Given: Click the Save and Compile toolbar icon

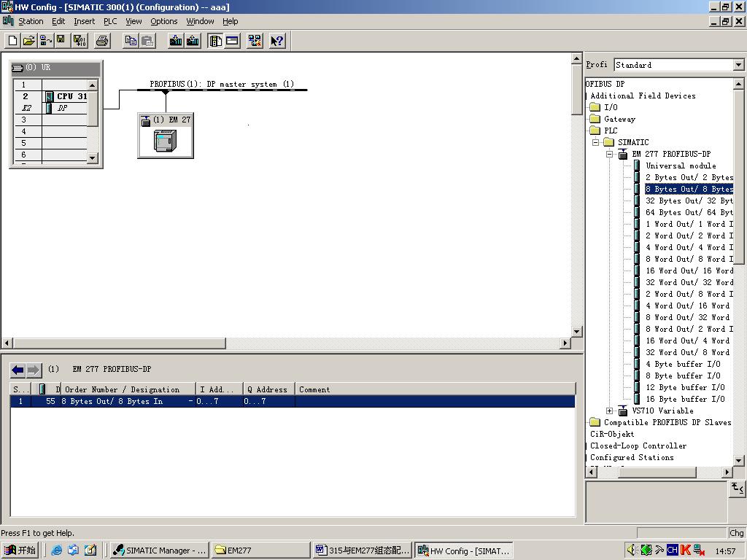Looking at the screenshot, I should (80, 41).
